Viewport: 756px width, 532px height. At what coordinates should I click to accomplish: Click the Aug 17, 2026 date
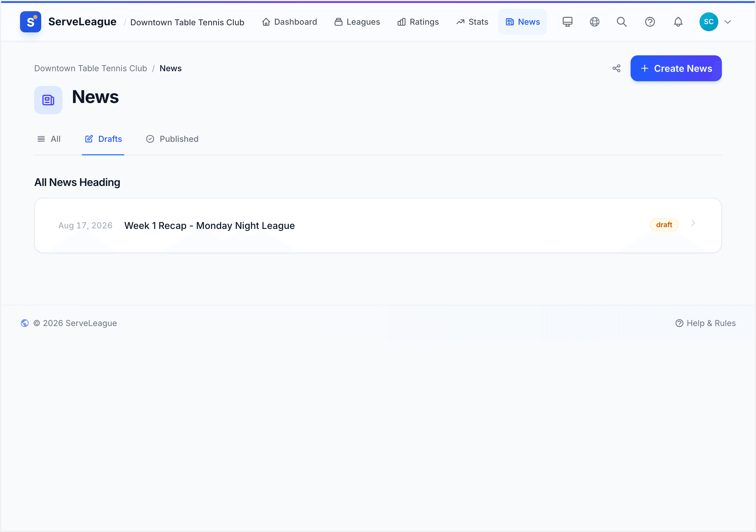(85, 225)
